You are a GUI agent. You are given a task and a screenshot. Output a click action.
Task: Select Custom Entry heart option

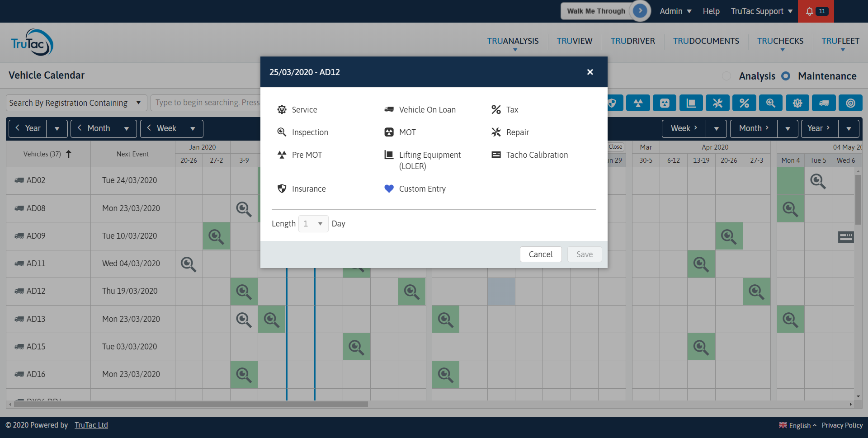point(415,188)
